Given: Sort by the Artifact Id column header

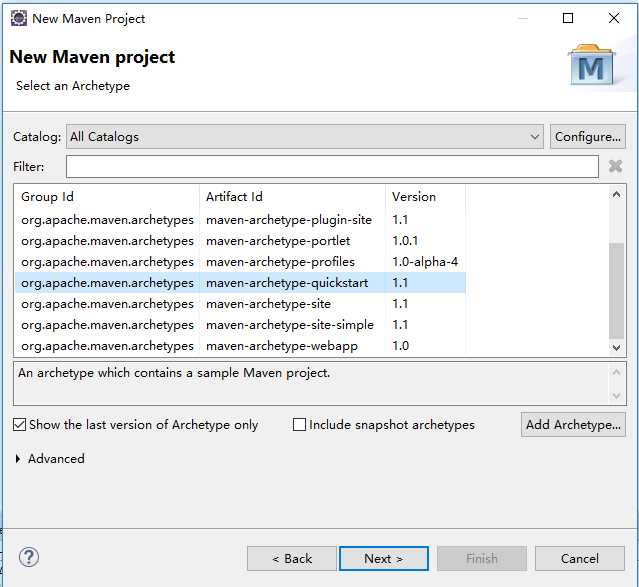Looking at the screenshot, I should tap(292, 197).
